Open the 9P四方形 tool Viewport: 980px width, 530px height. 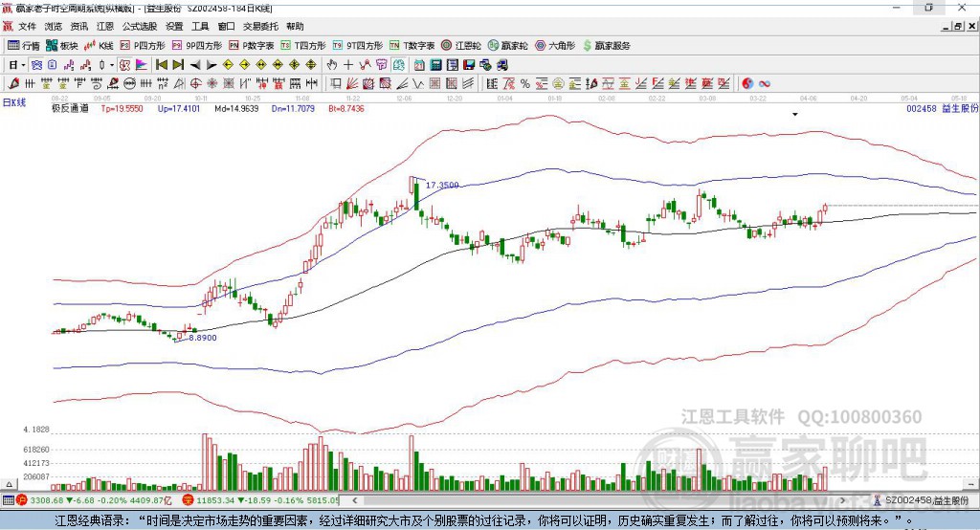pyautogui.click(x=197, y=46)
